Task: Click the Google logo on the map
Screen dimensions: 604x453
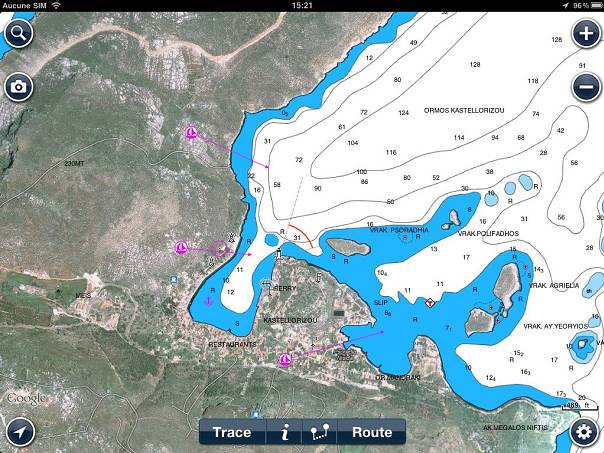Action: [25, 398]
